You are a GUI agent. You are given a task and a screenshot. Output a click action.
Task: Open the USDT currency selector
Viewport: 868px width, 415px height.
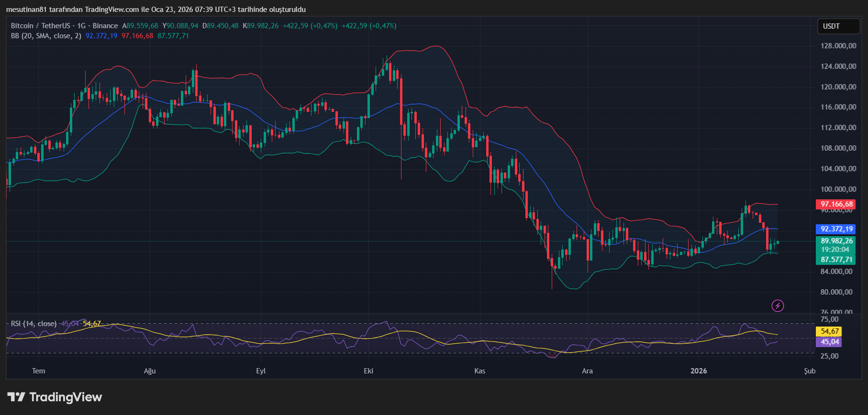[838, 26]
